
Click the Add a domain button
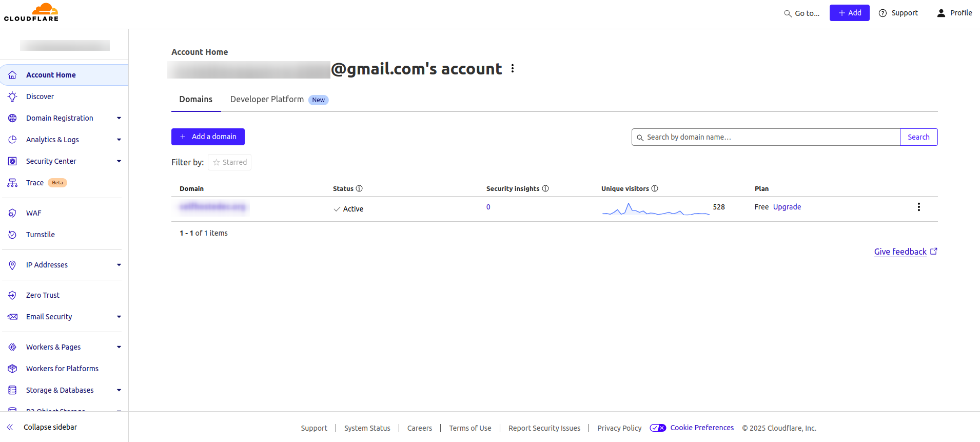pyautogui.click(x=208, y=137)
